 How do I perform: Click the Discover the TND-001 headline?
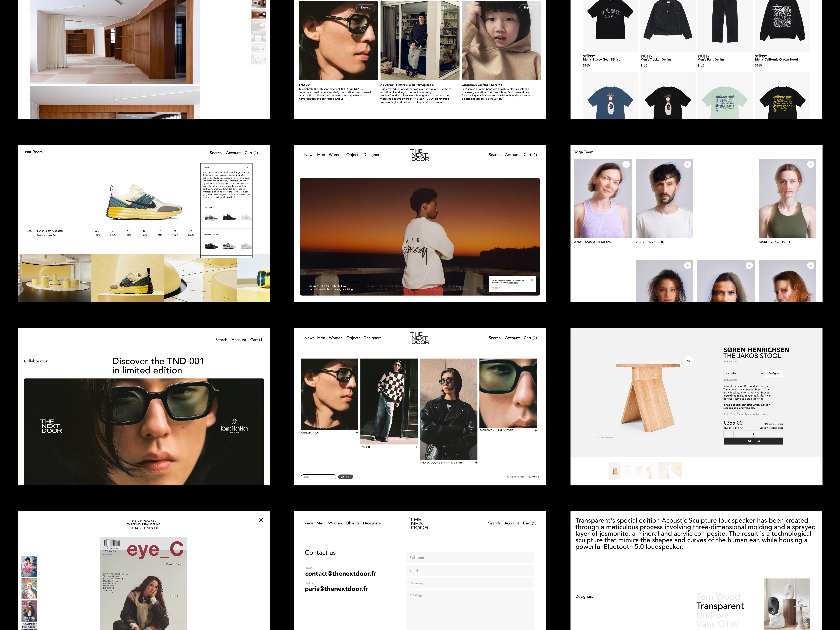158,366
